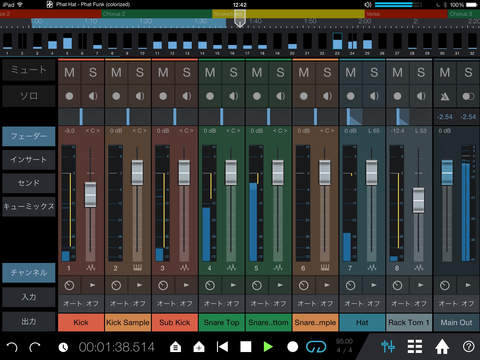Screen dimensions: 480x360
Task: Start playback with green play button
Action: click(268, 347)
